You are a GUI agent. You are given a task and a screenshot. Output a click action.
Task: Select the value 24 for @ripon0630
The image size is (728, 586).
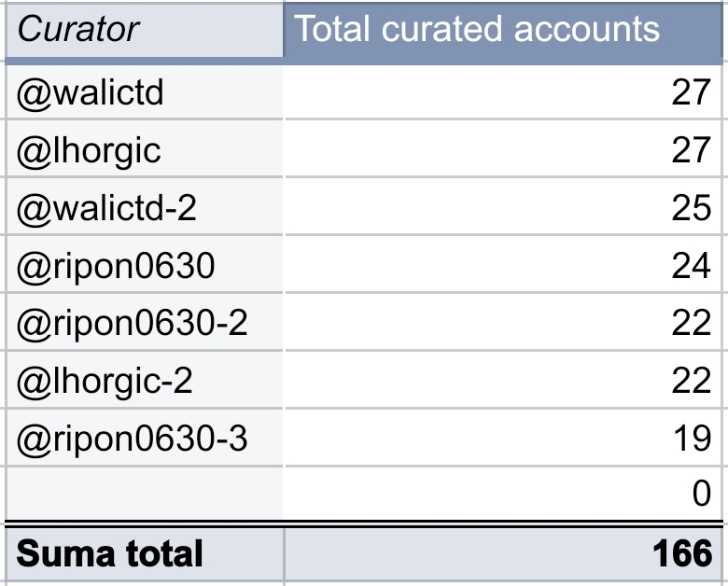tap(691, 266)
